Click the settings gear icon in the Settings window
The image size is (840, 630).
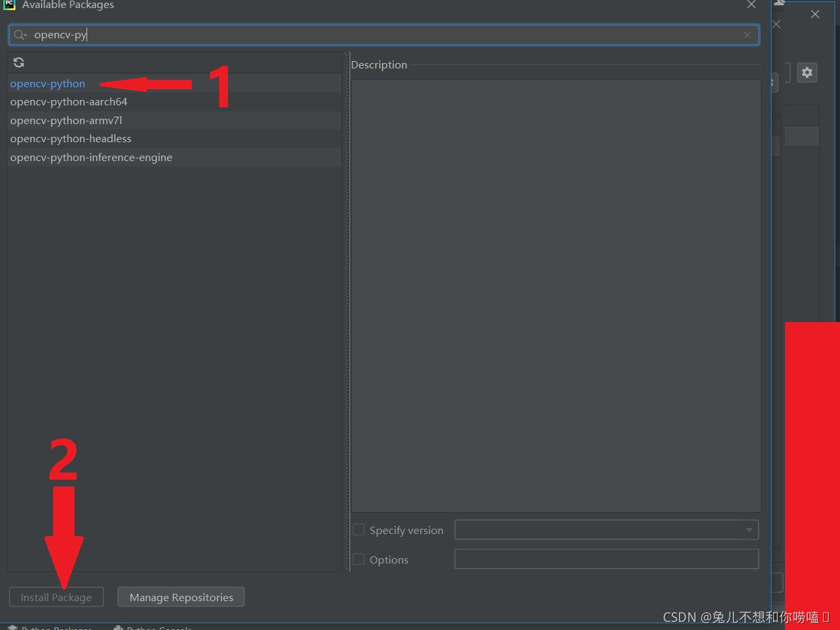coord(807,72)
